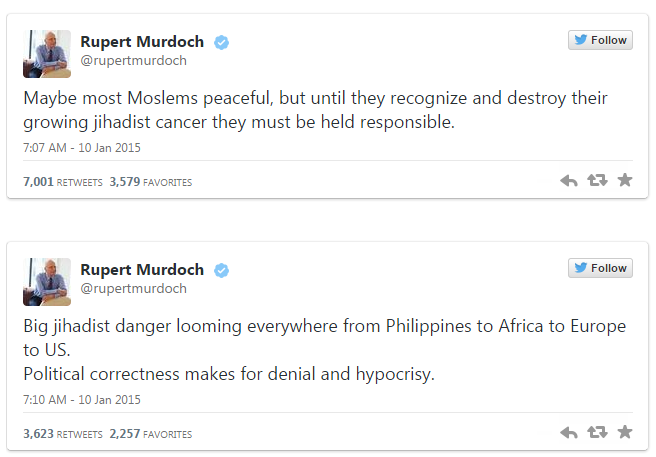Image resolution: width=656 pixels, height=457 pixels.
Task: Click favorite star on second tweet
Action: click(x=625, y=432)
